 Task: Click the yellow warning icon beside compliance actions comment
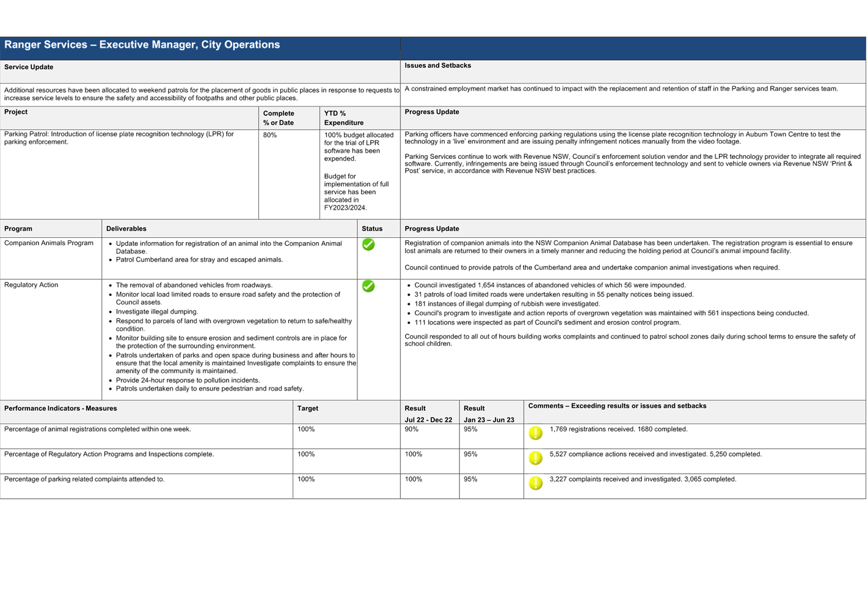[536, 458]
